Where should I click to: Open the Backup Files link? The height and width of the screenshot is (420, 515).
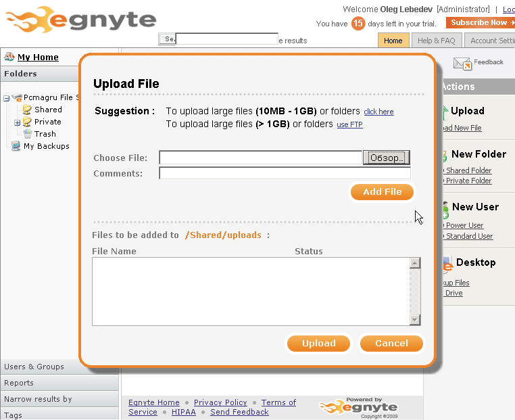[x=456, y=283]
